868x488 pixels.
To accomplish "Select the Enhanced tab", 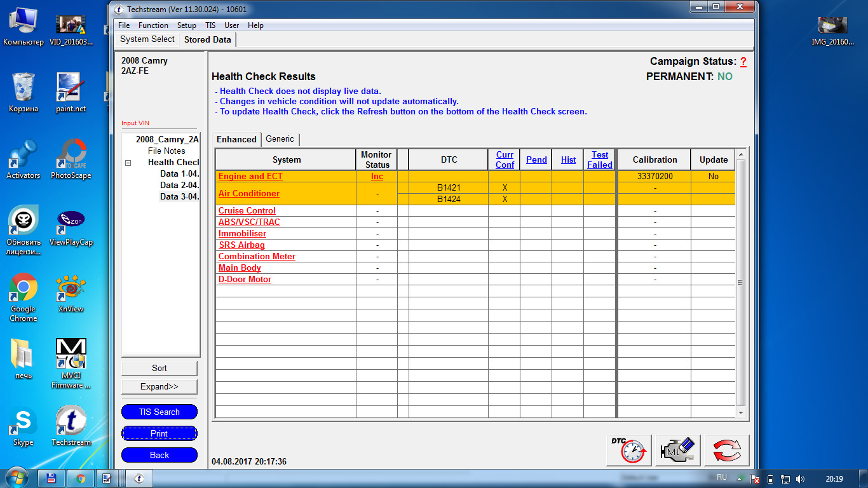I will coord(236,139).
